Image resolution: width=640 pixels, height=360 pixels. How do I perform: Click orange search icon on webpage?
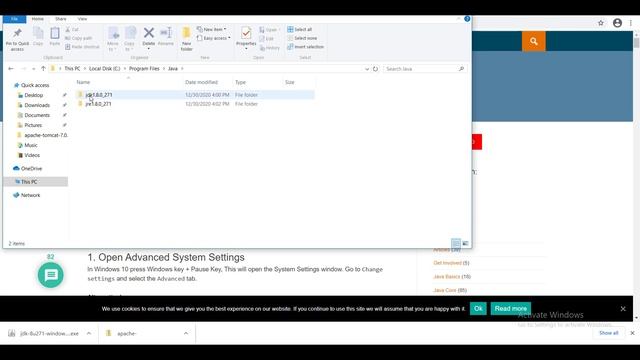(x=533, y=41)
